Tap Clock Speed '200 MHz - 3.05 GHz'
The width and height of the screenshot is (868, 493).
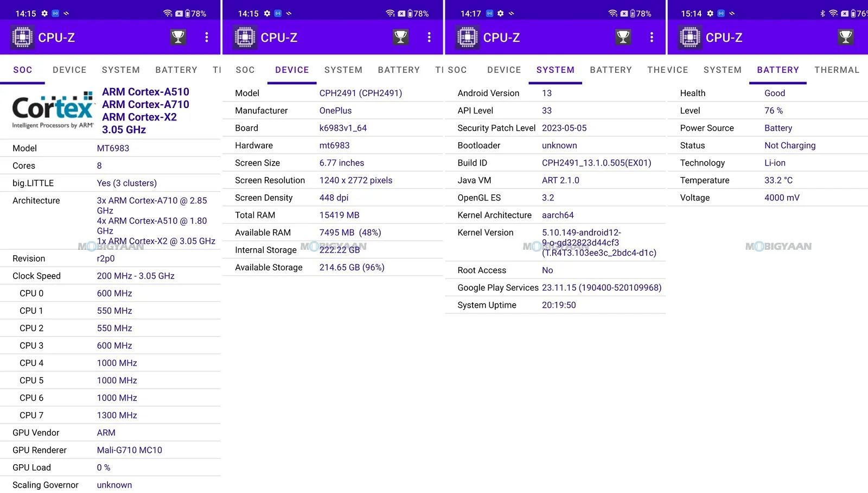coord(136,276)
